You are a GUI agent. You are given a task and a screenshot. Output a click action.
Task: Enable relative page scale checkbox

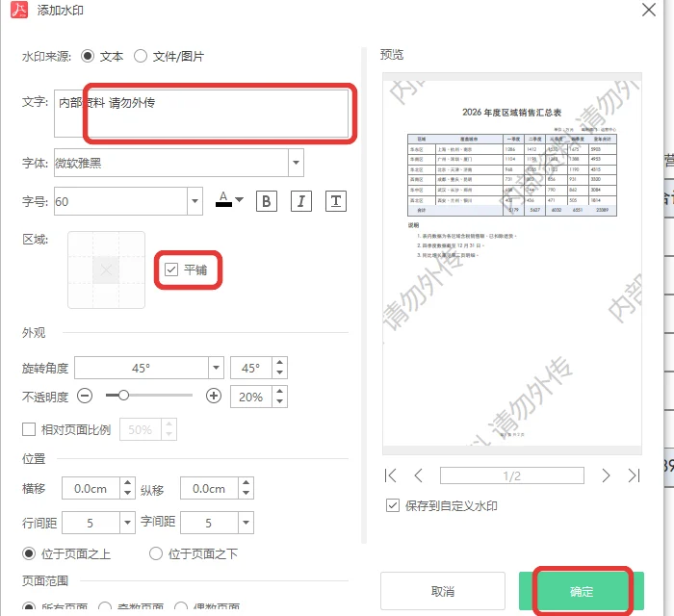pyautogui.click(x=29, y=429)
